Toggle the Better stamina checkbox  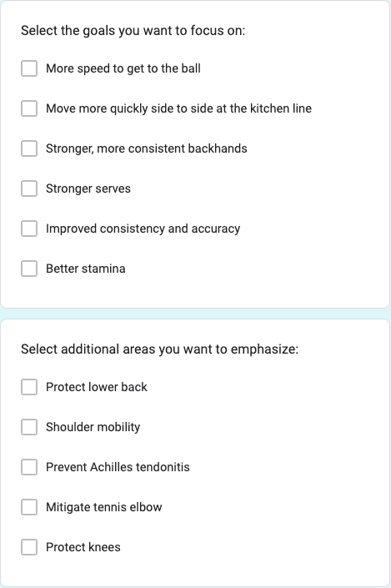point(29,269)
